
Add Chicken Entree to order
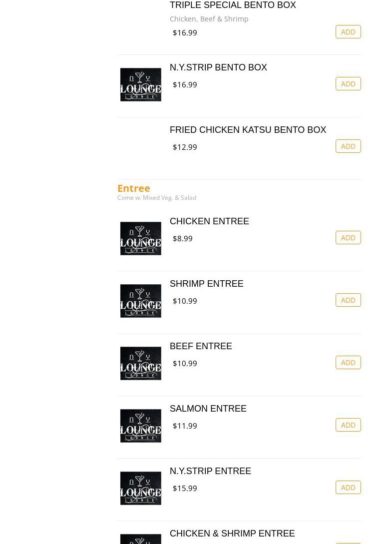point(348,238)
